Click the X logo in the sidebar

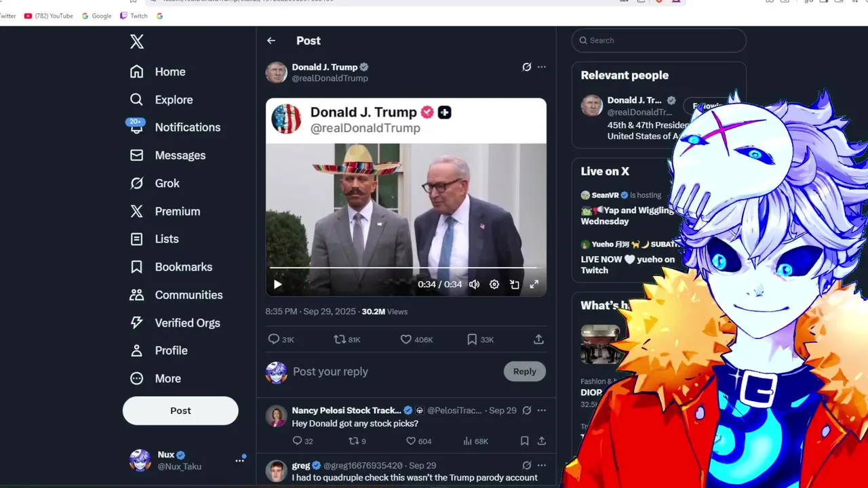[137, 42]
